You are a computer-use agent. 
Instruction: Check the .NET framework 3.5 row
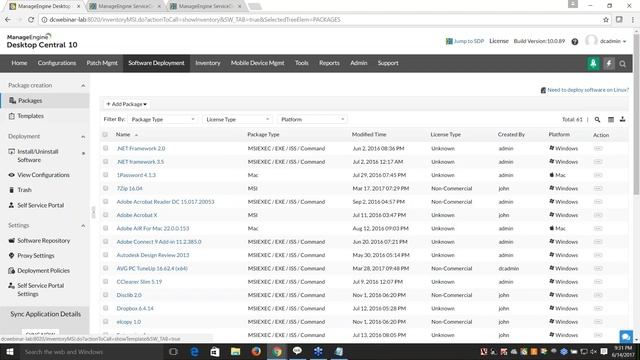point(105,162)
